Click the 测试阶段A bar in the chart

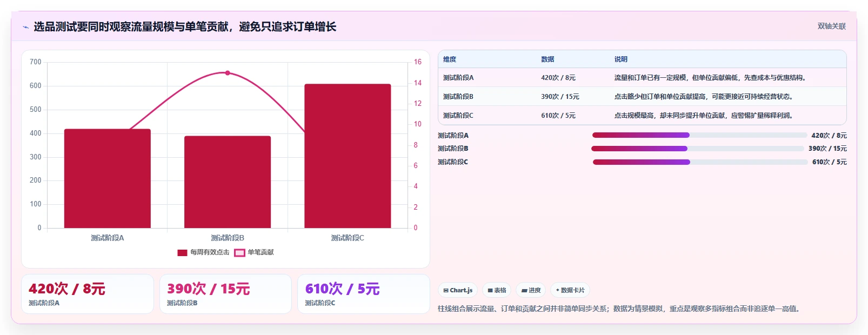tap(108, 178)
